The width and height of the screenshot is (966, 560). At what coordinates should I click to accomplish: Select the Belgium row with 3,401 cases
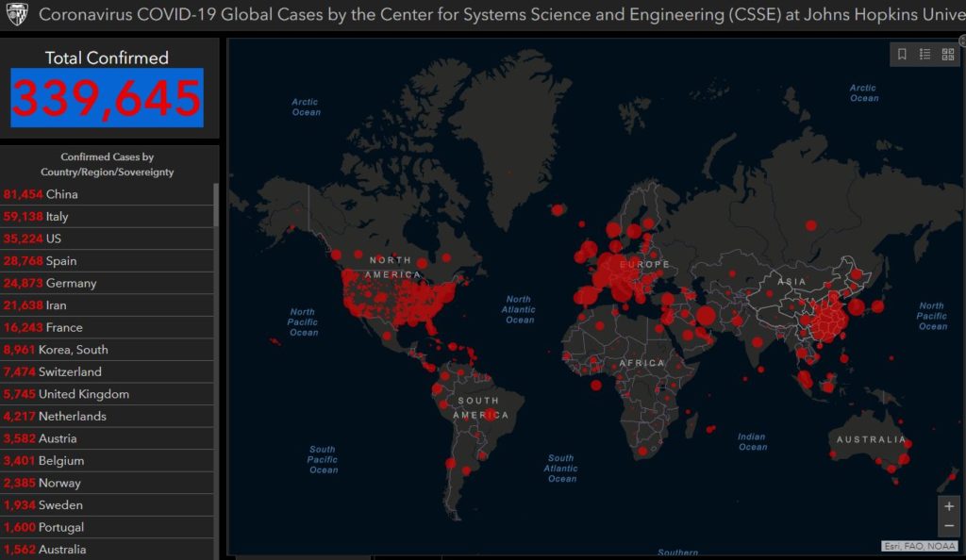(x=108, y=460)
